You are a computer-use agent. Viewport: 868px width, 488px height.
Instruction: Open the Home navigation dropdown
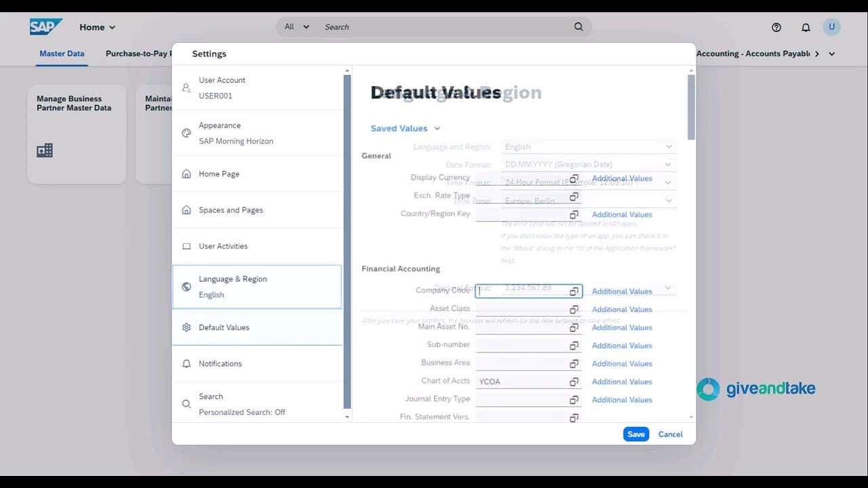98,27
